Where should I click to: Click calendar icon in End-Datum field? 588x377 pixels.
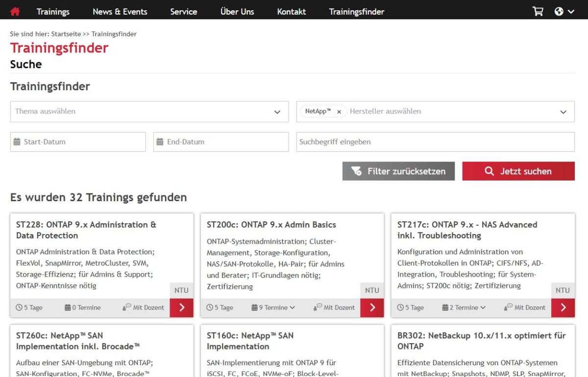160,142
